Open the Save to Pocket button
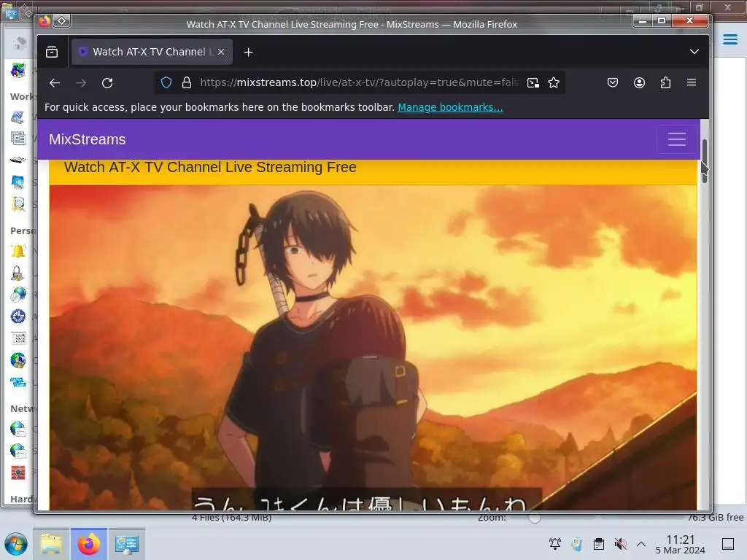747x560 pixels. (x=613, y=83)
